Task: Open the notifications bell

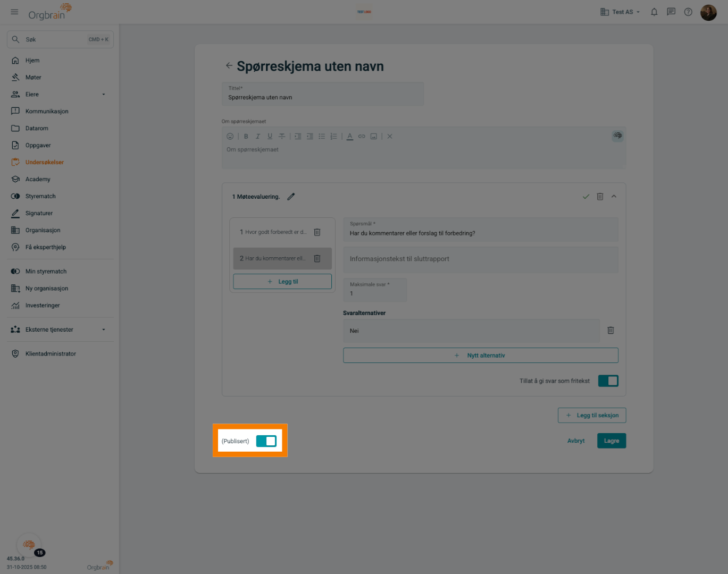Action: coord(654,12)
